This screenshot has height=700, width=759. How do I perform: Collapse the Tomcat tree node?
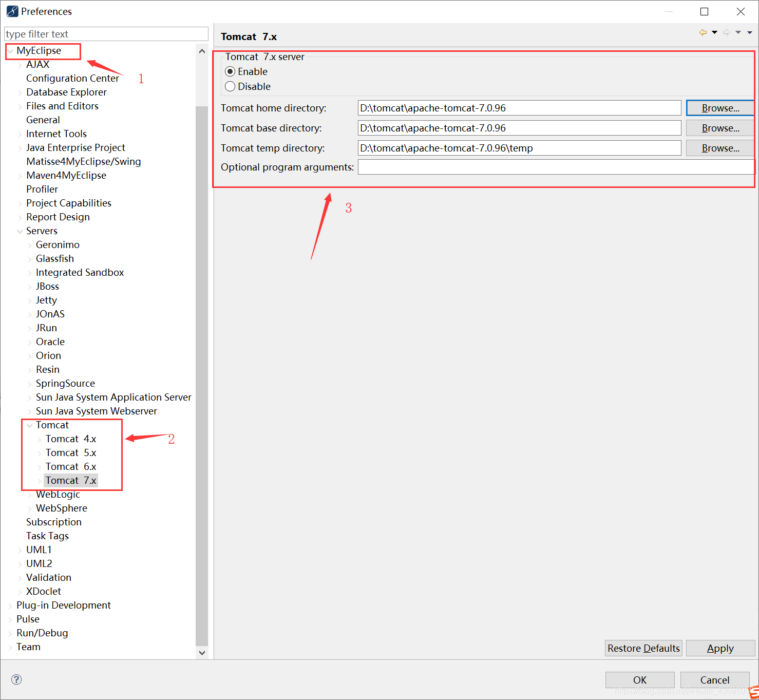tap(30, 425)
